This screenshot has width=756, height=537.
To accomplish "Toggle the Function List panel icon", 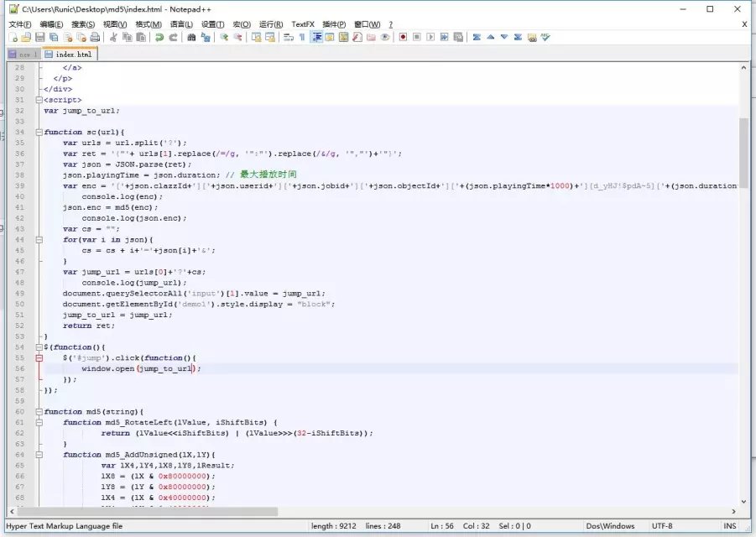I will click(357, 37).
